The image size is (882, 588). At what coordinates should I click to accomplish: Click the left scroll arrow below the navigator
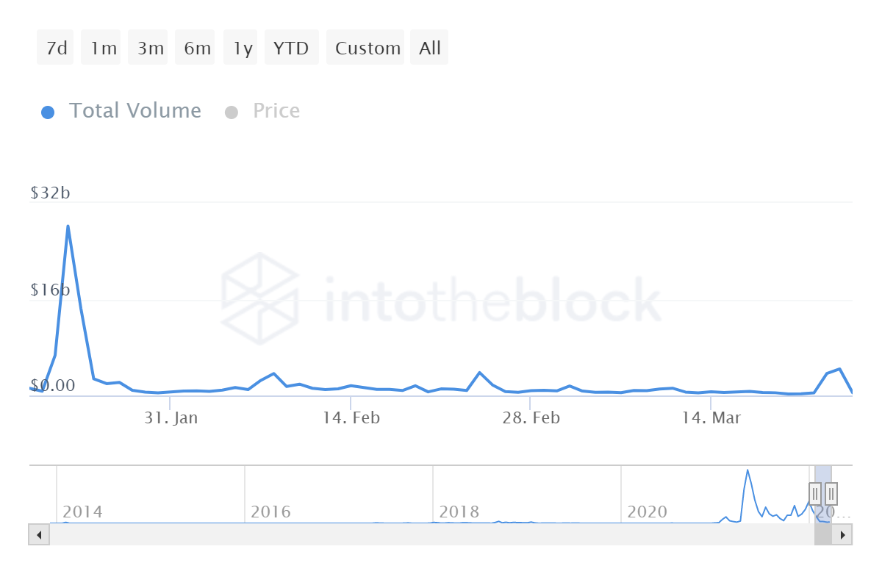39,534
